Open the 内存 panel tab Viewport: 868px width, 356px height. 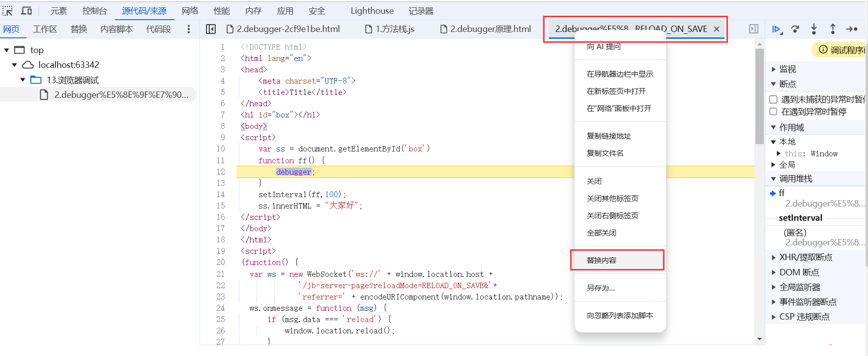point(253,11)
